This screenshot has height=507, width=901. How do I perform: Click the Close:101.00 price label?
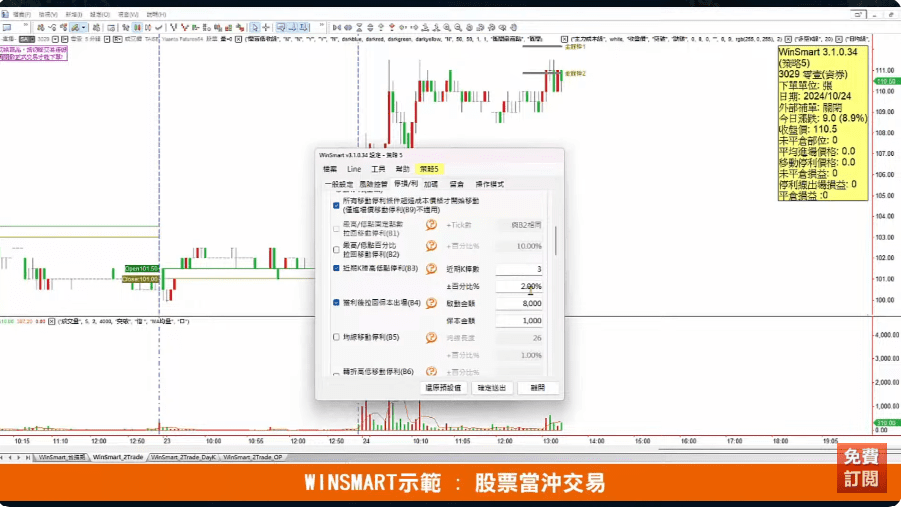coord(140,279)
